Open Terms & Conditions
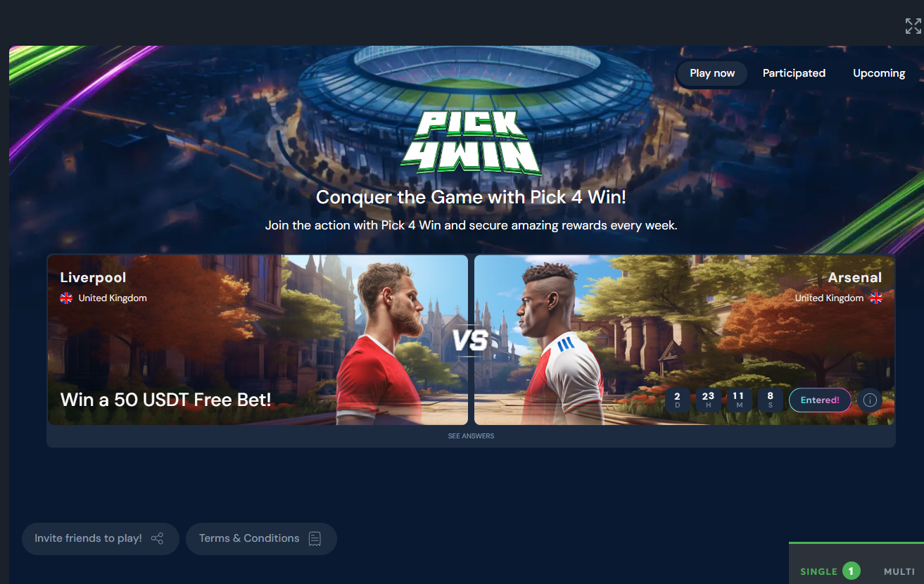This screenshot has width=924, height=584. [261, 539]
